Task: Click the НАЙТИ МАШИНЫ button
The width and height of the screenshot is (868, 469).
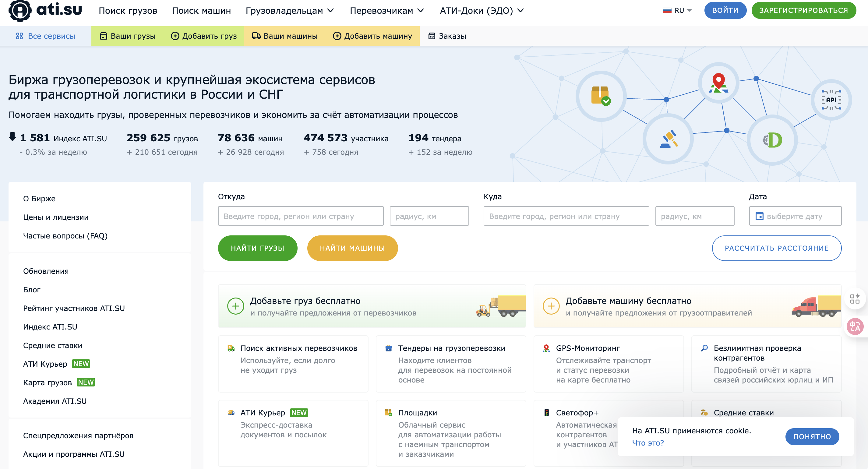Action: (x=352, y=248)
